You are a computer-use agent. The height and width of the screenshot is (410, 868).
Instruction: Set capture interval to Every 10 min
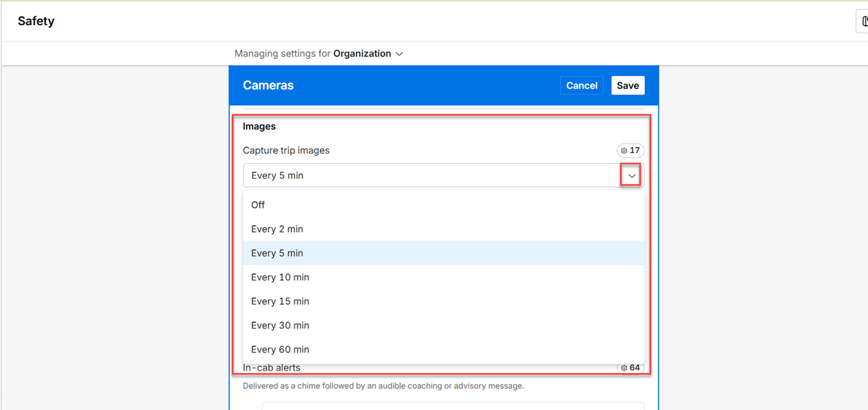280,277
